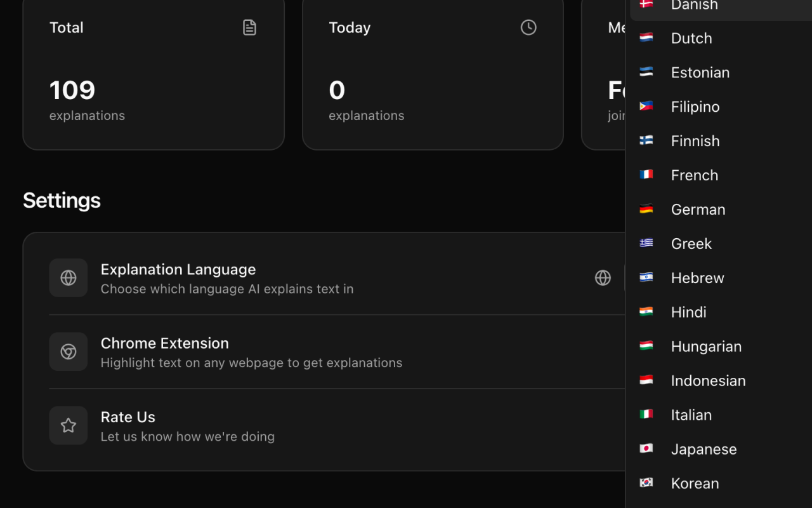Click the Greece flag icon
Image resolution: width=812 pixels, height=508 pixels.
click(646, 243)
